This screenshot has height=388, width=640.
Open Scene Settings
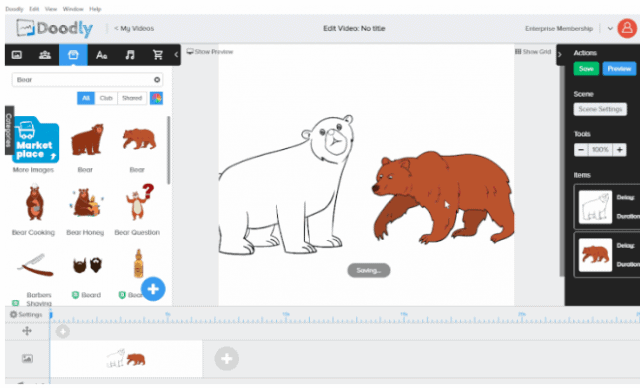click(x=600, y=109)
